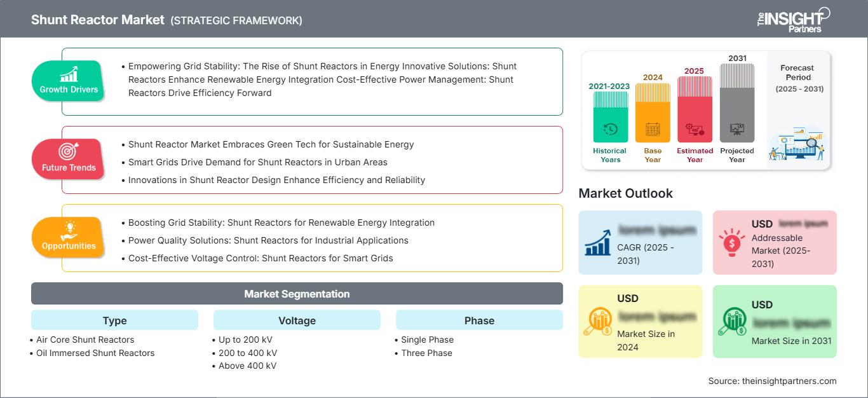Click the Projected Year presentation icon
The width and height of the screenshot is (868, 398).
(x=737, y=129)
